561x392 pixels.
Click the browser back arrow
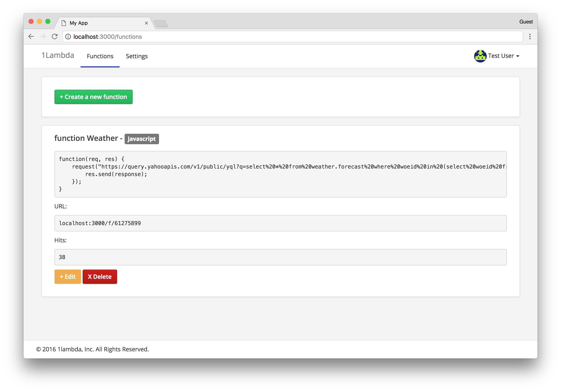click(31, 37)
